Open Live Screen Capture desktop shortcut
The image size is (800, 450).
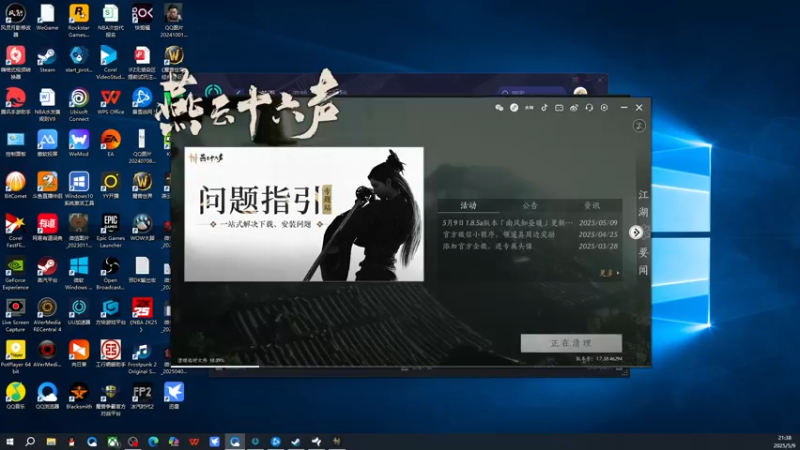coord(15,315)
